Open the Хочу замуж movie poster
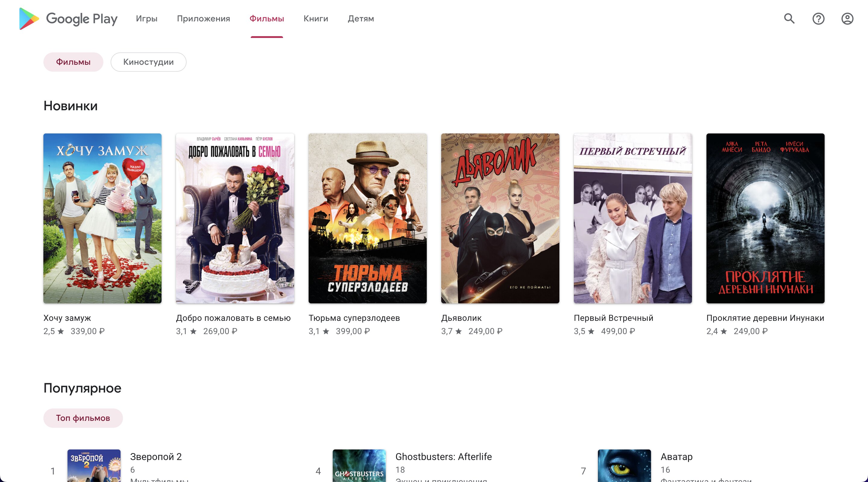868x482 pixels. coord(102,218)
